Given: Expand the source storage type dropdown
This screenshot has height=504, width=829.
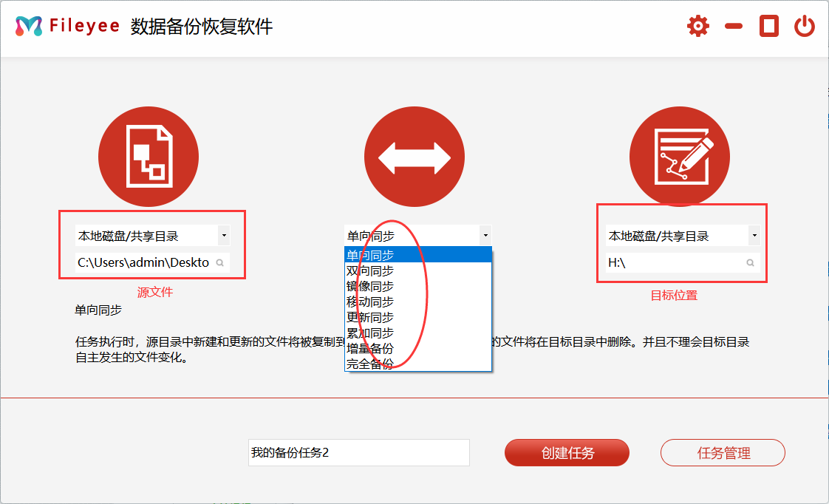Looking at the screenshot, I should click(224, 236).
